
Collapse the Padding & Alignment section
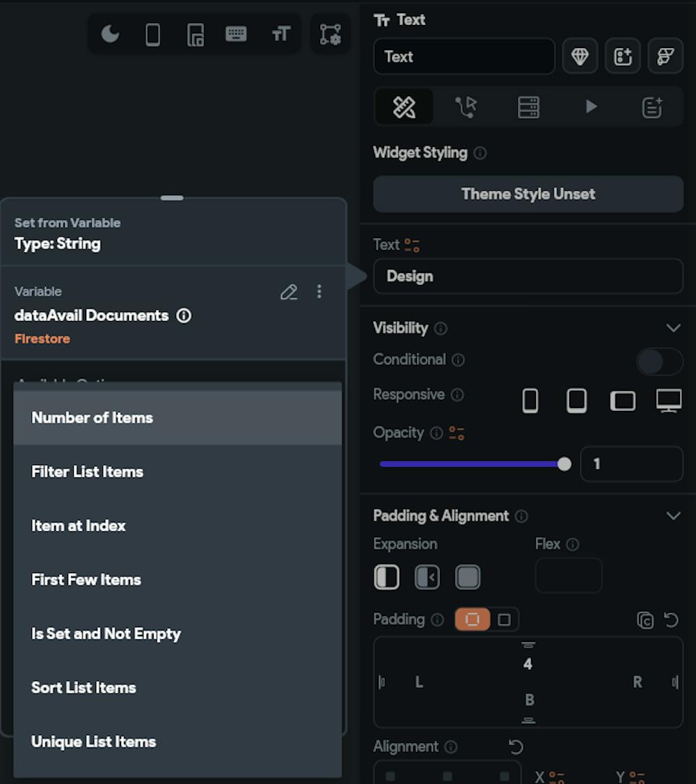pyautogui.click(x=673, y=516)
